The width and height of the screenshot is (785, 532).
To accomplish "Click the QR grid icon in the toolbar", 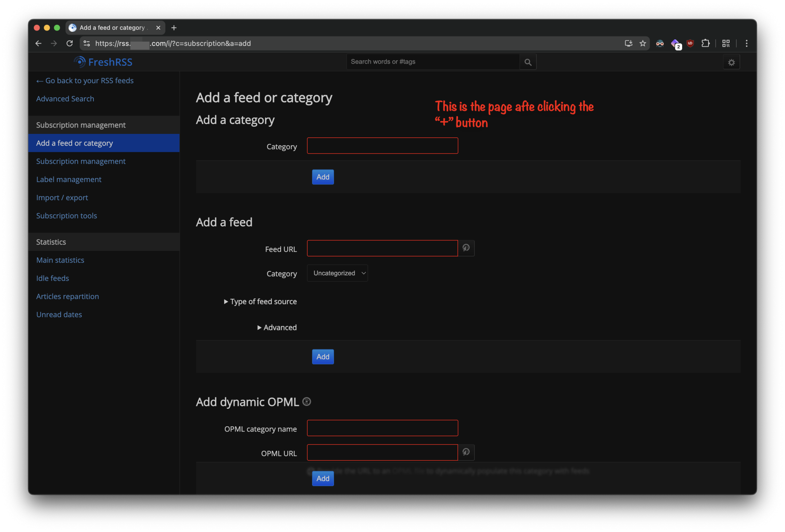I will (726, 44).
